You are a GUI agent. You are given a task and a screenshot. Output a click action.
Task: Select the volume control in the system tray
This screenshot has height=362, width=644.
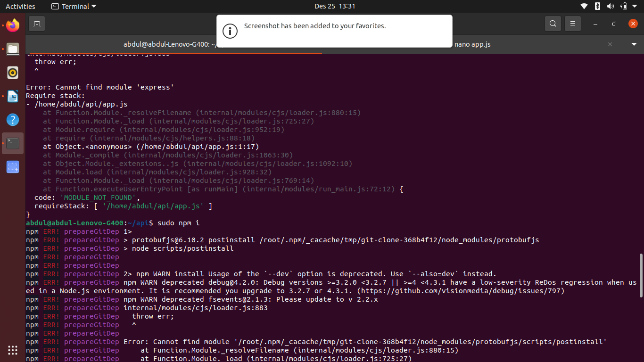610,6
